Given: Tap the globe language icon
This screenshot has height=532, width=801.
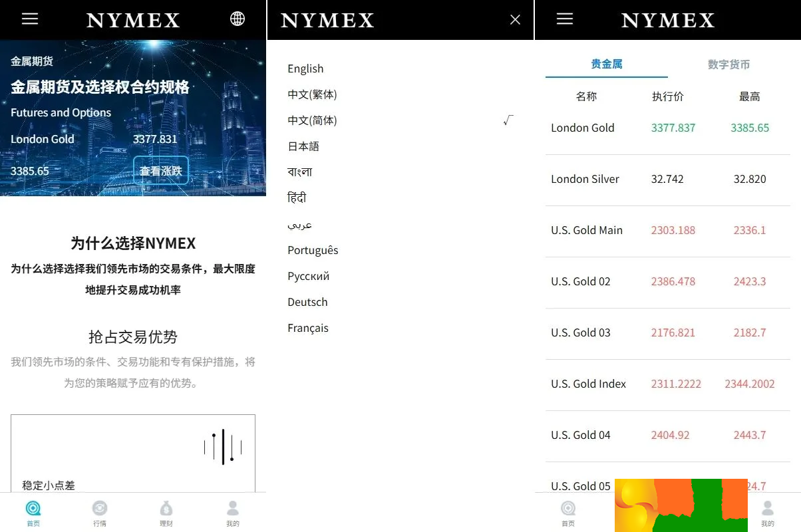Looking at the screenshot, I should click(238, 19).
